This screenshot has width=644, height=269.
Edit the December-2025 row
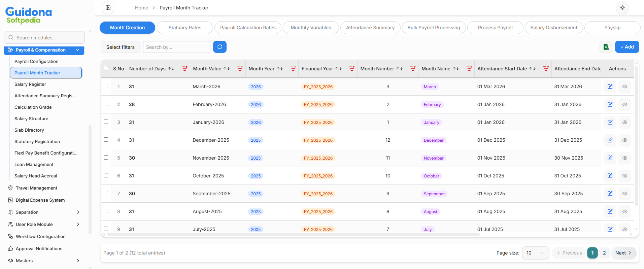click(610, 140)
